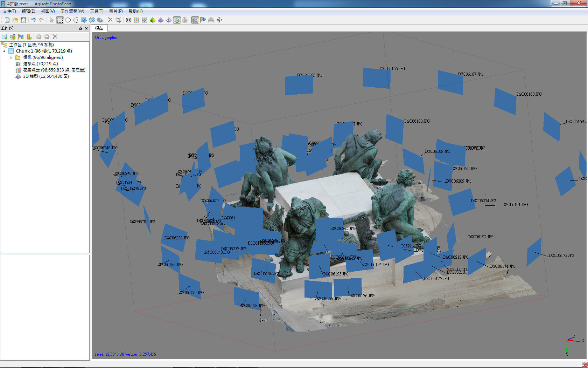Choose the Circle Selection tool
The image size is (588, 368).
(x=68, y=20)
